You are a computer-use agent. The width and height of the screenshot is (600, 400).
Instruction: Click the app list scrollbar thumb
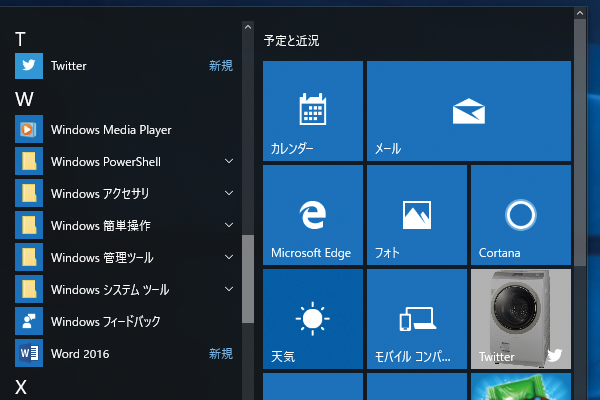248,279
